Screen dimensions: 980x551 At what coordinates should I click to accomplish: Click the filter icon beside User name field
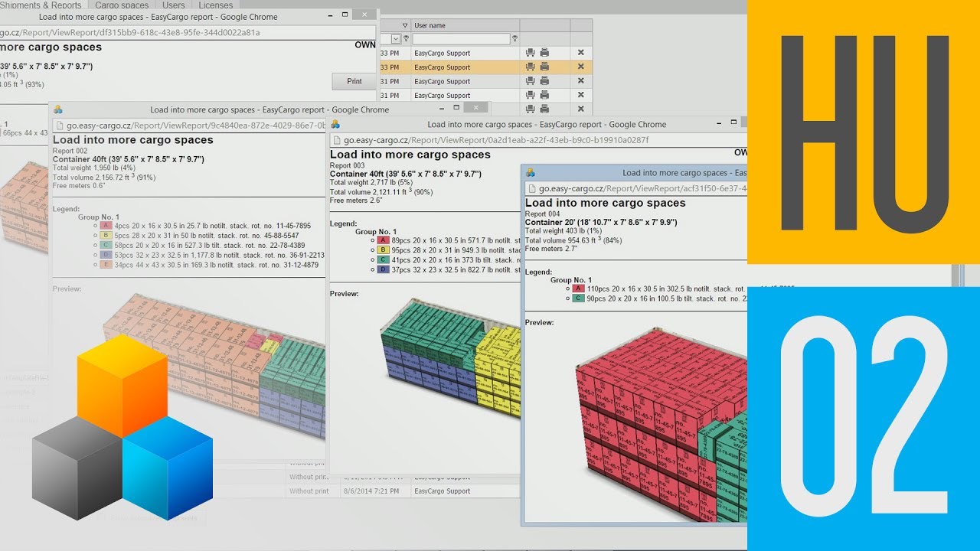point(514,39)
